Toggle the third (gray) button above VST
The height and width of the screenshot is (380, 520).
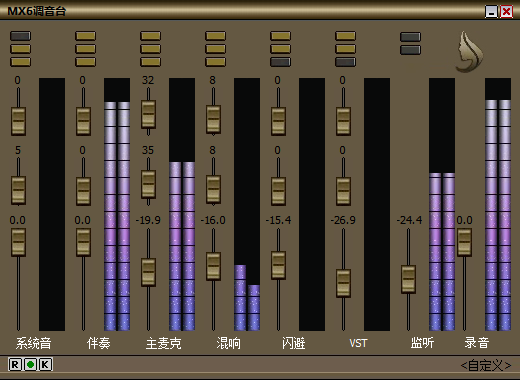(345, 62)
